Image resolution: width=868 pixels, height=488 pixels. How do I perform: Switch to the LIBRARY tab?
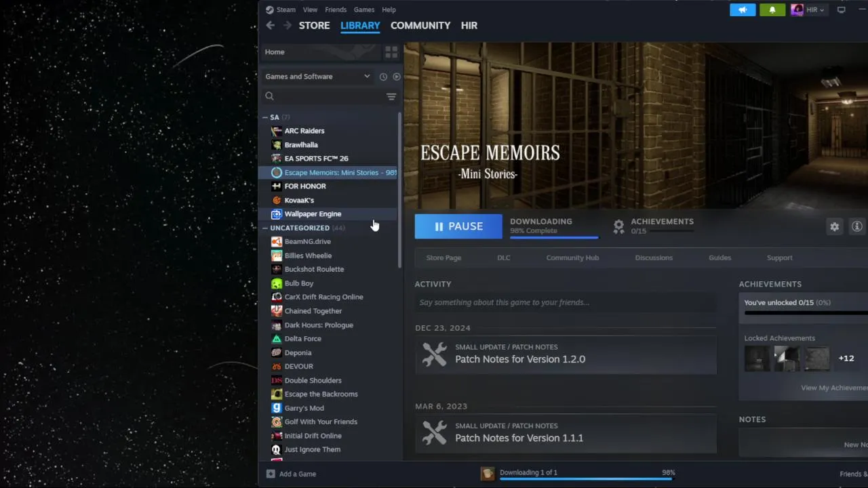pos(360,25)
